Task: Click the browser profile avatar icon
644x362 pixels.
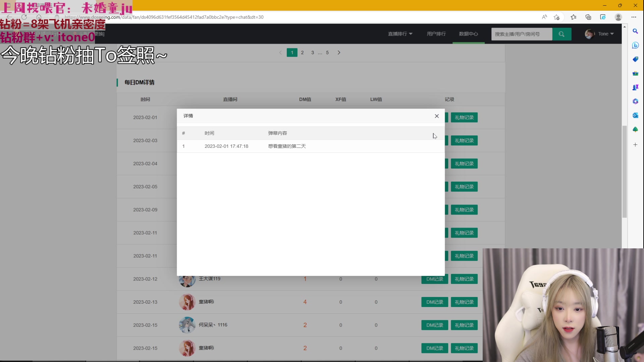Action: coord(618,17)
